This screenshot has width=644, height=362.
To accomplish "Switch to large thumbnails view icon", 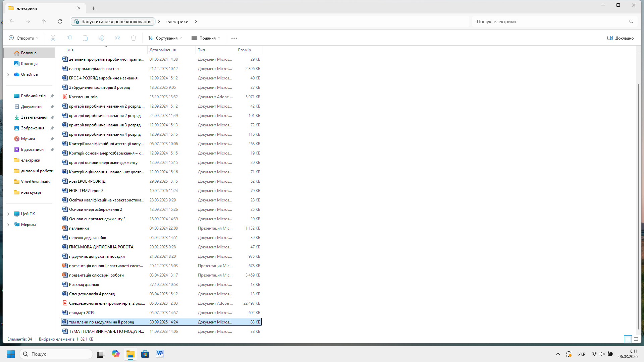I will (636, 339).
